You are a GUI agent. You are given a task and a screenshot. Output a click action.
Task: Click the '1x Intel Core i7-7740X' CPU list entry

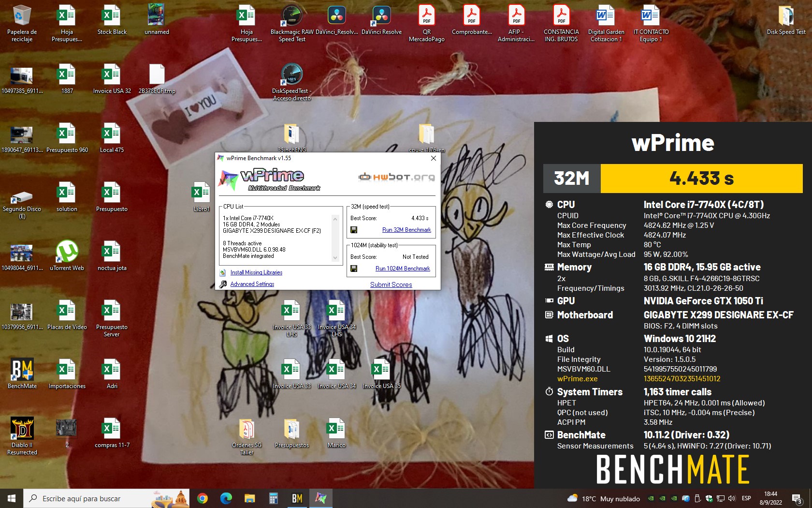248,218
